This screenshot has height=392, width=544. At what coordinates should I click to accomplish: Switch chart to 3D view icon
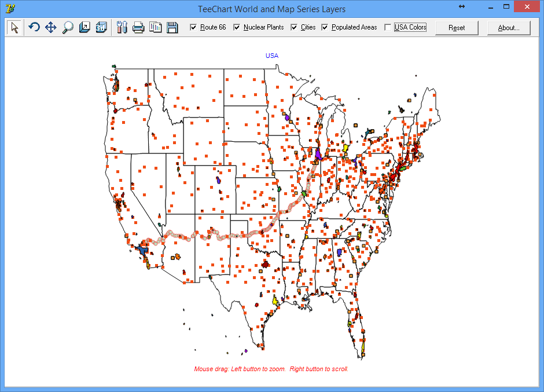[x=101, y=27]
